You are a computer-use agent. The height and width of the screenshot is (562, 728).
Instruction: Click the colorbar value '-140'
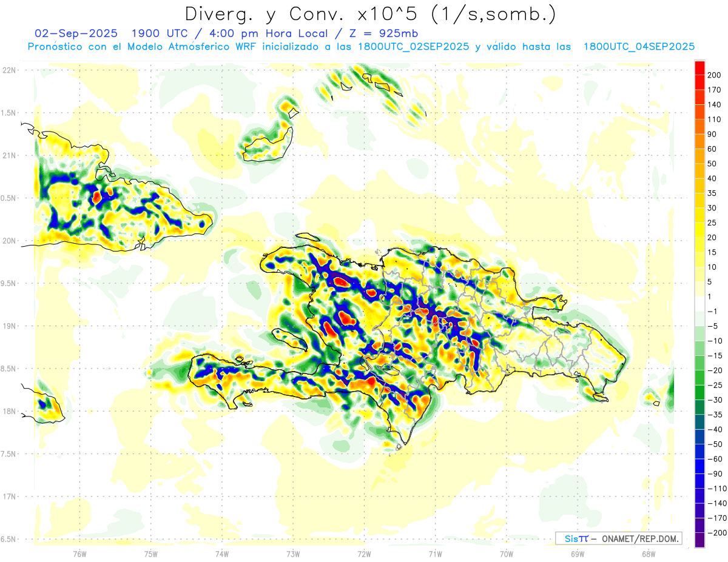click(716, 504)
